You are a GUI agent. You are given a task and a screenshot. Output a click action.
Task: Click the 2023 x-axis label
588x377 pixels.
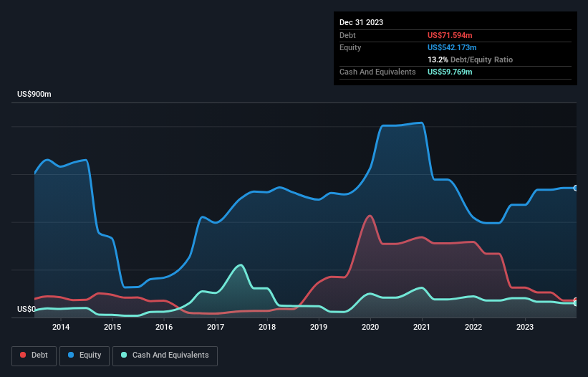pos(525,327)
